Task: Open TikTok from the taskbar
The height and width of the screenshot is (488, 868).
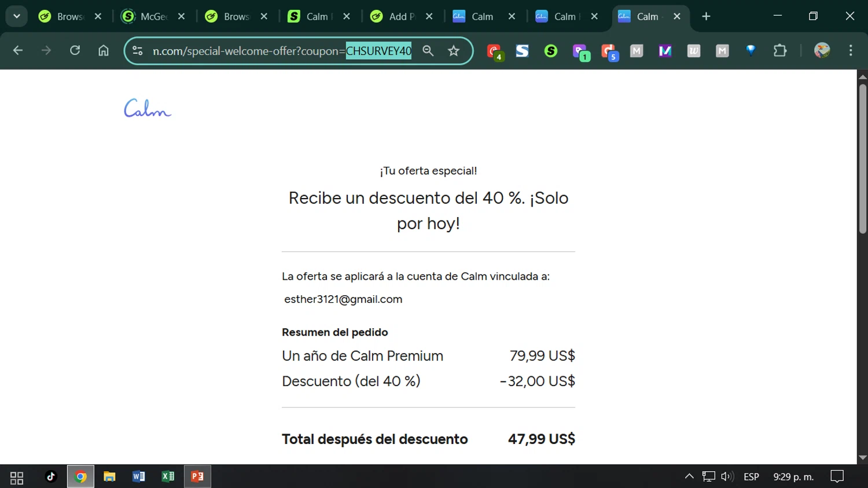Action: click(x=51, y=476)
